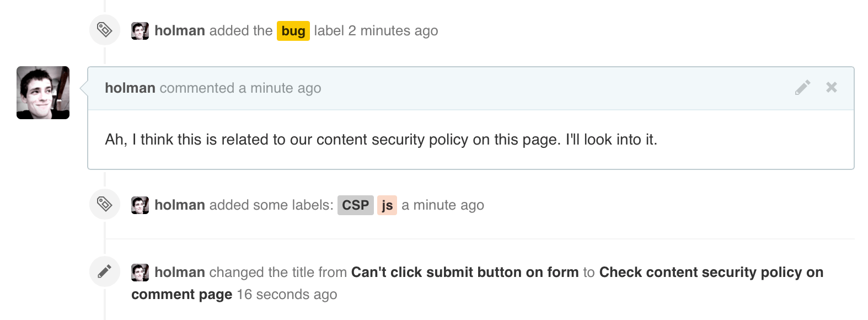Screen dimensions: 868x320
Task: Open holman's large profile avatar
Action: [x=43, y=93]
